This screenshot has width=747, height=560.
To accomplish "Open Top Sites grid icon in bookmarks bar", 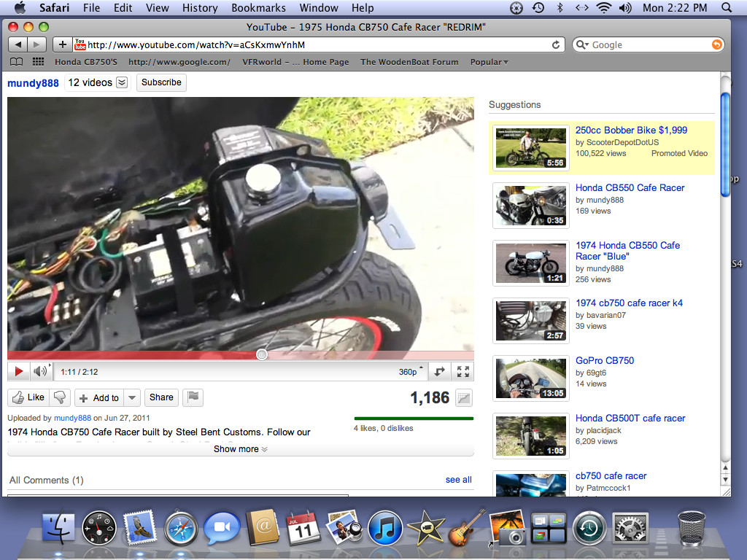I will pos(38,62).
